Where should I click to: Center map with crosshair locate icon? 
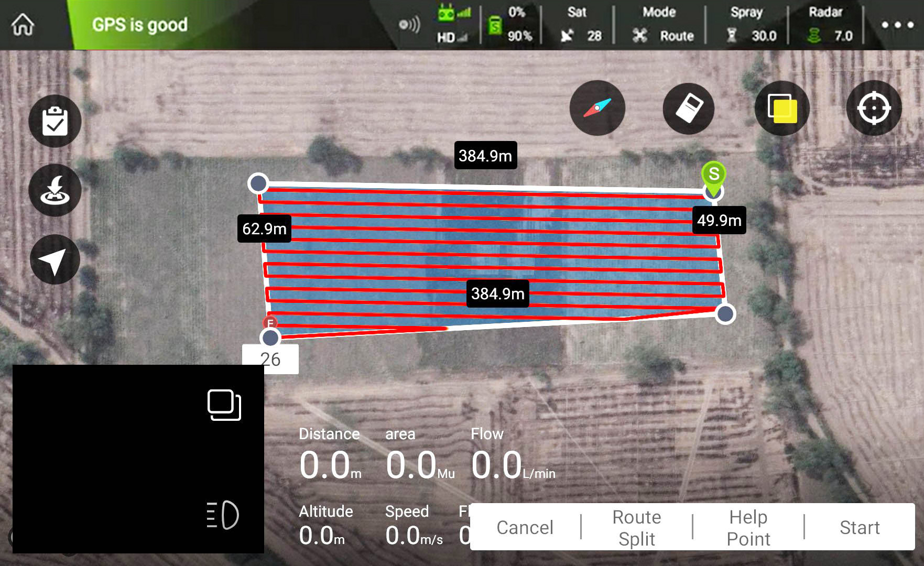(874, 108)
